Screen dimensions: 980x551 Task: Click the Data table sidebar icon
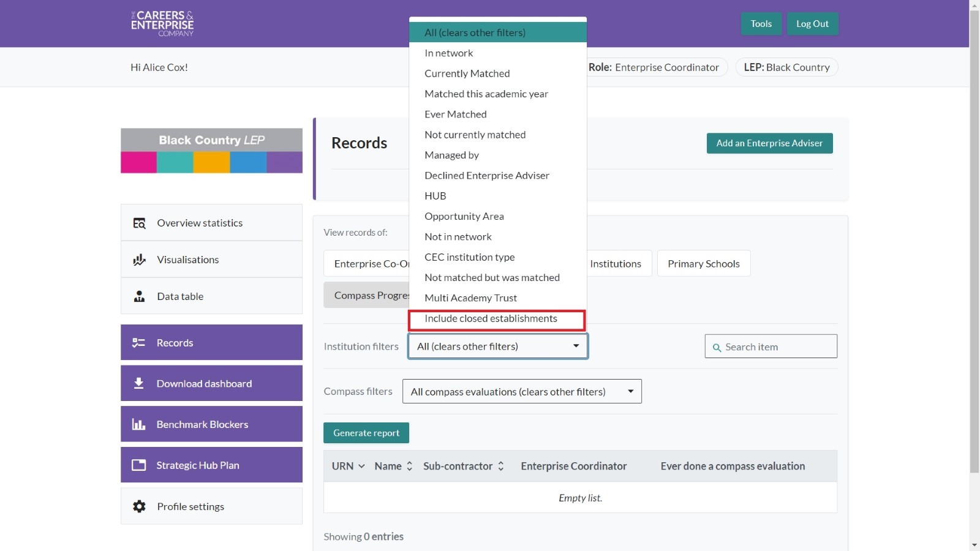click(140, 296)
